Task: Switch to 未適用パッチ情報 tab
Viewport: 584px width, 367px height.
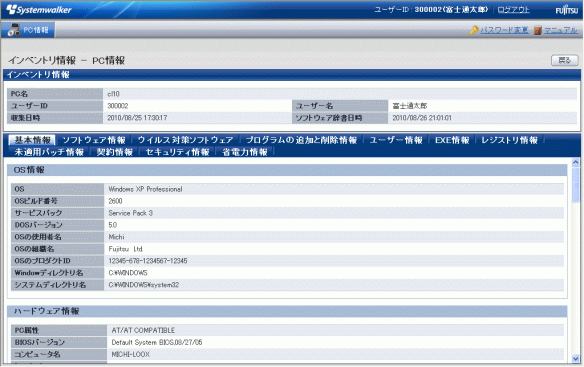Action: pyautogui.click(x=49, y=152)
